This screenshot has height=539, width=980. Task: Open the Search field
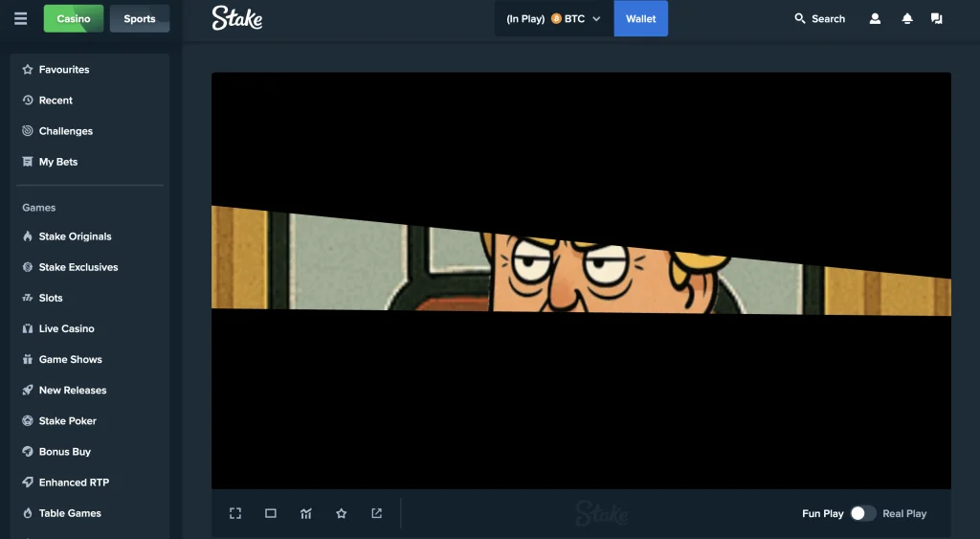819,19
